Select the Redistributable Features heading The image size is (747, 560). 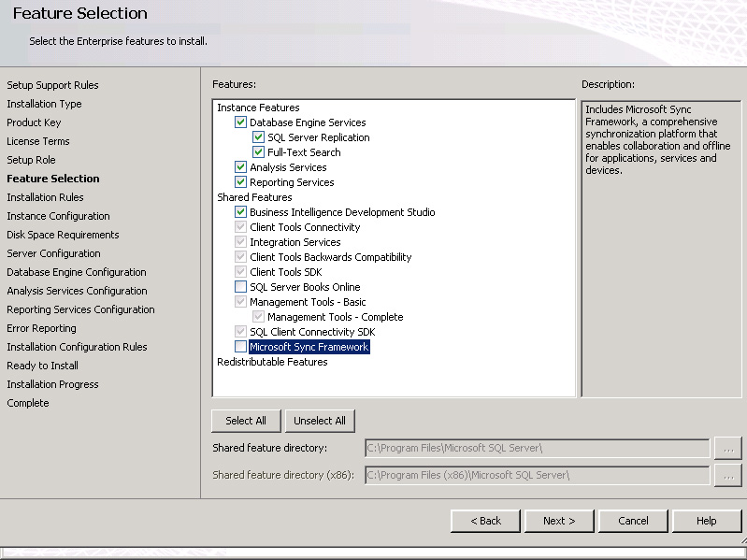(272, 362)
